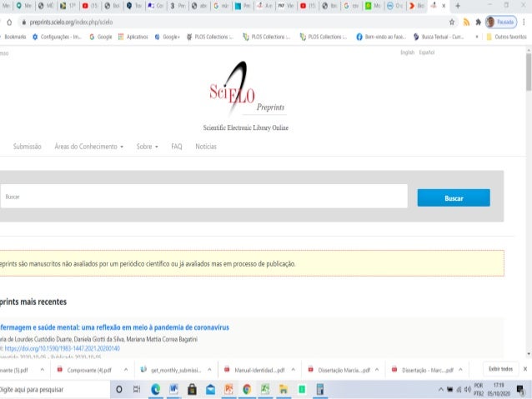Viewport: 532px width, 399px height.
Task: Open the FAQ page
Action: pyautogui.click(x=177, y=147)
